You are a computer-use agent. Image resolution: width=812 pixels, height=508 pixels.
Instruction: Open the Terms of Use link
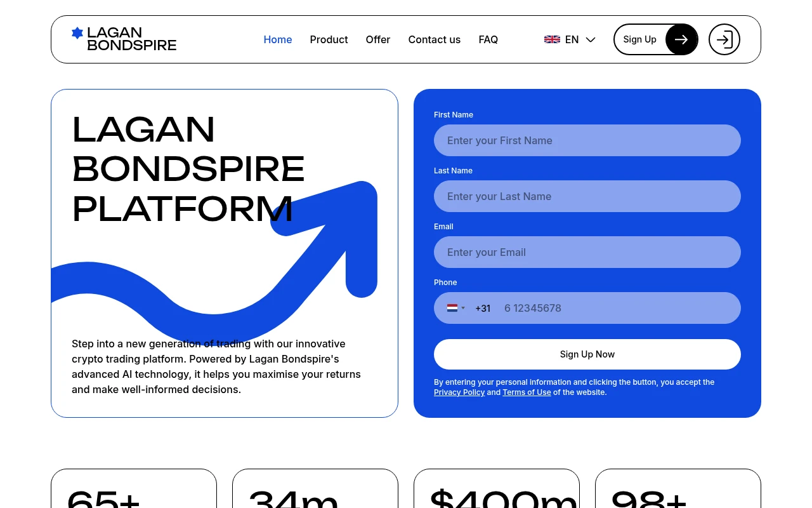[x=527, y=392]
